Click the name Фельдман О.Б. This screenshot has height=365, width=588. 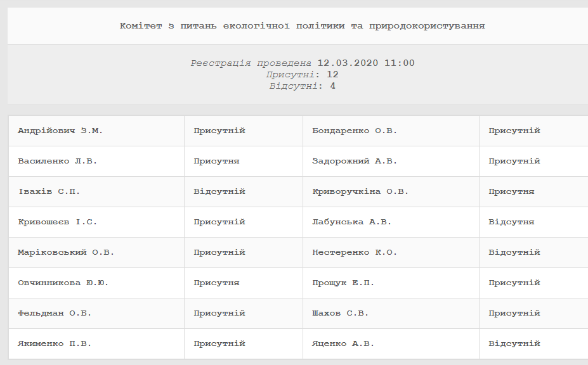pyautogui.click(x=55, y=313)
